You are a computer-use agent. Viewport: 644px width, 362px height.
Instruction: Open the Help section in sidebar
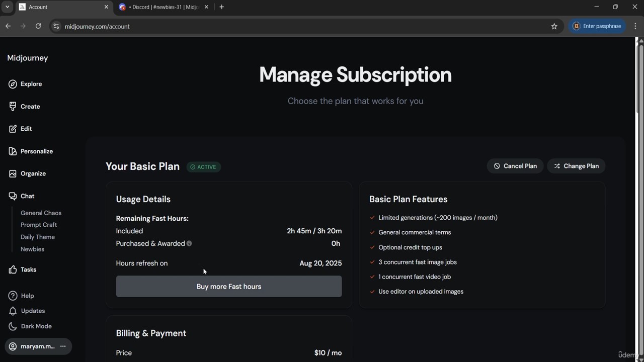tap(21, 296)
